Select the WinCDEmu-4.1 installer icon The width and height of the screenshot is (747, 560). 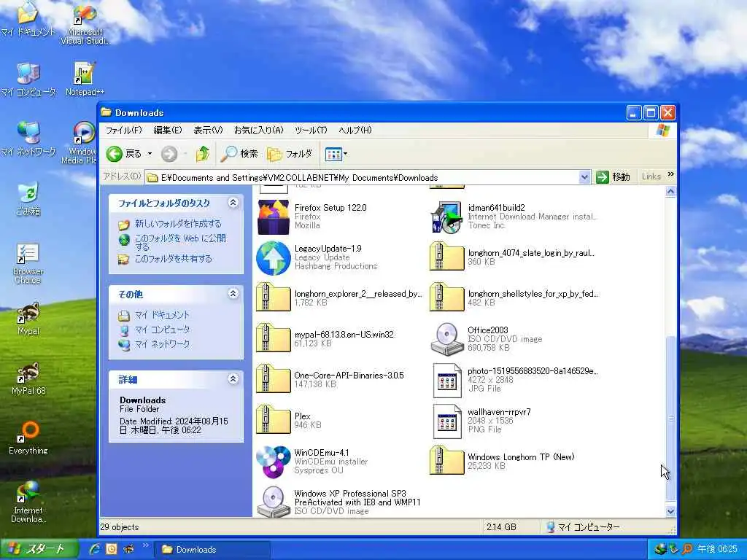tap(273, 462)
